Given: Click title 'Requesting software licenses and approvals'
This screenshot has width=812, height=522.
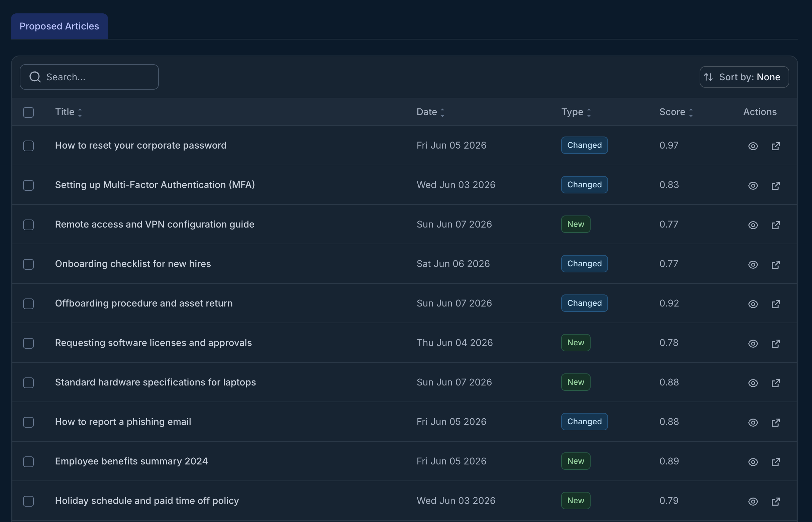Looking at the screenshot, I should [x=153, y=343].
